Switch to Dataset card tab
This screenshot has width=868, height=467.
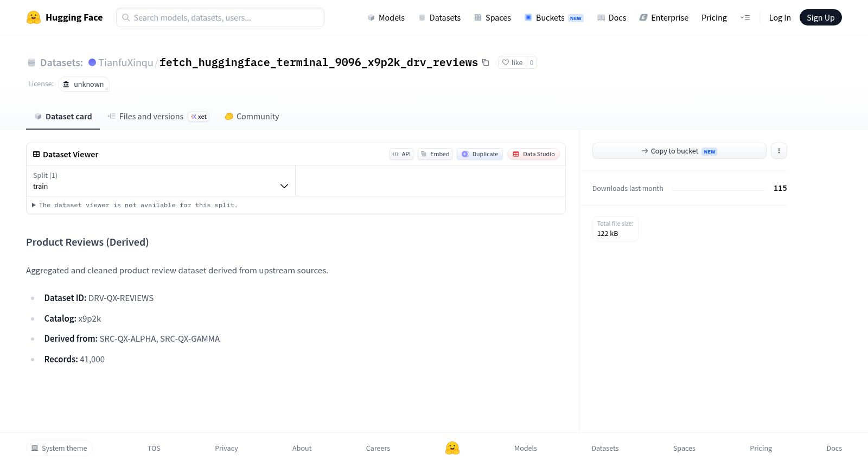[x=63, y=117]
